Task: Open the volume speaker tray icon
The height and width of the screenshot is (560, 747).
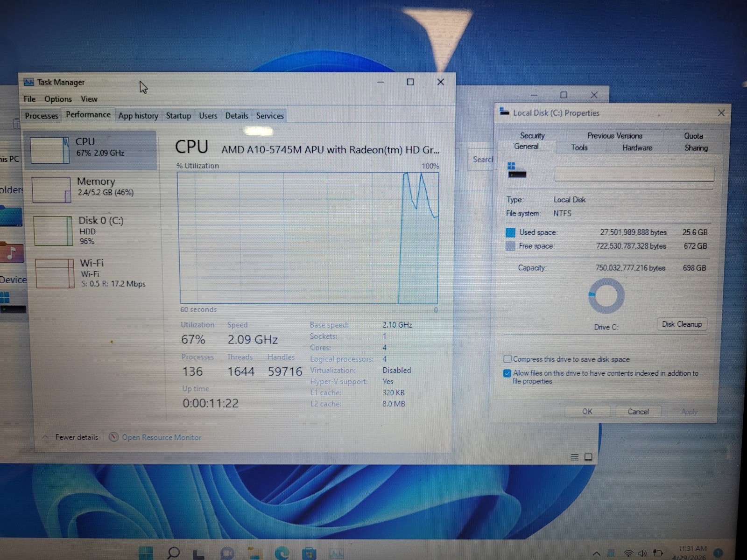Action: [642, 553]
